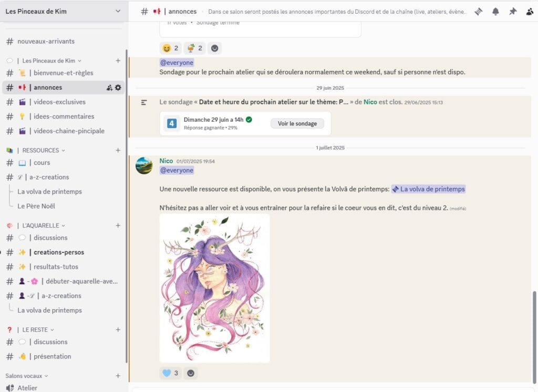Open settings gear for annonces channel
Viewport: 538px width, 392px height.
118,88
